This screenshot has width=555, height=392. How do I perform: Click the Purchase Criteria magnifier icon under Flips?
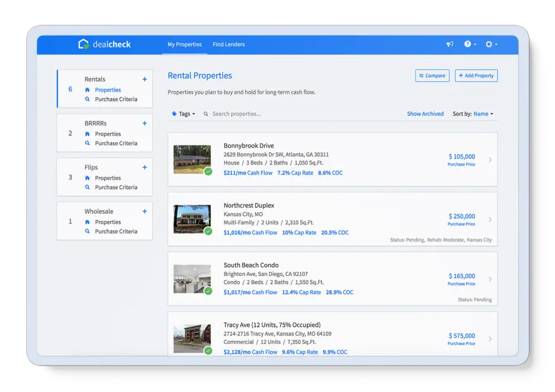click(87, 187)
